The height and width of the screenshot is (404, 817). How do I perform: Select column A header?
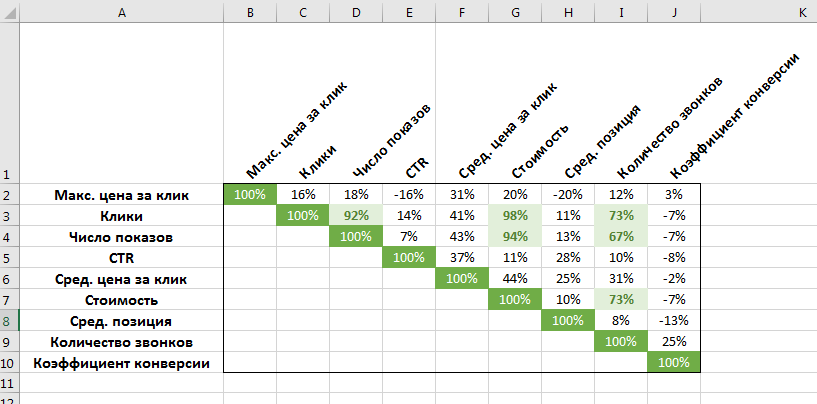121,13
